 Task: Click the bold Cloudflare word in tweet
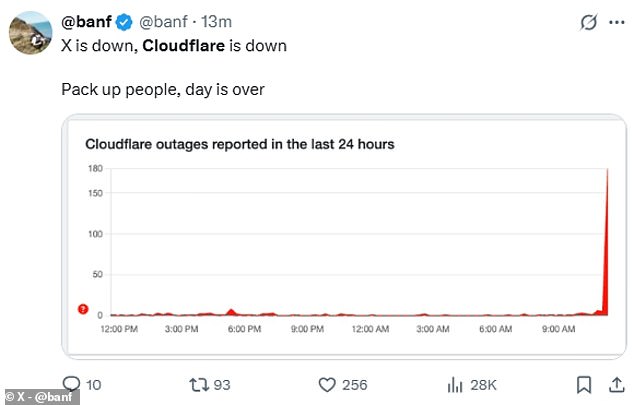tap(179, 45)
